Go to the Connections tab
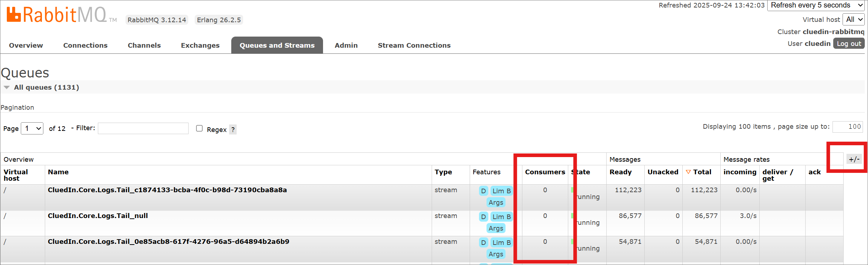 85,45
